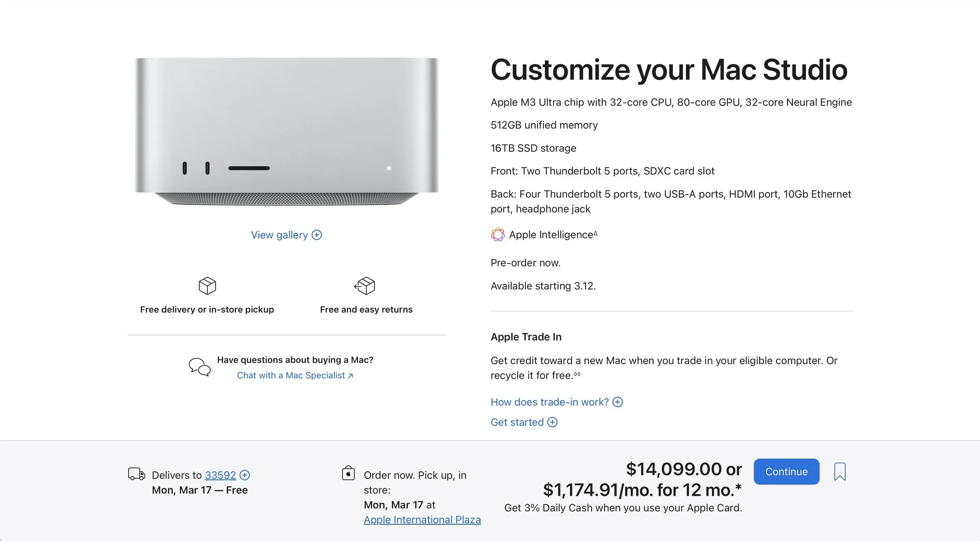The width and height of the screenshot is (980, 541).
Task: Expand the plus beside How does trade-in work
Action: coord(617,402)
